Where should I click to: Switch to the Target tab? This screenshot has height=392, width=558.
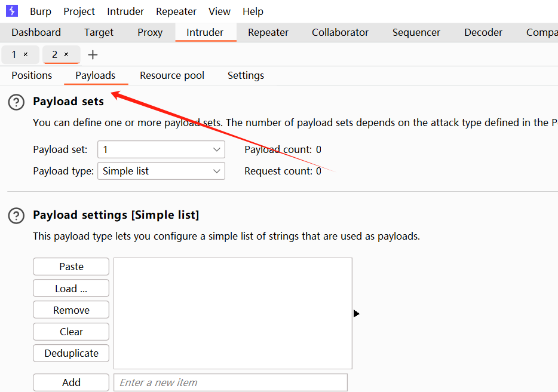(99, 32)
